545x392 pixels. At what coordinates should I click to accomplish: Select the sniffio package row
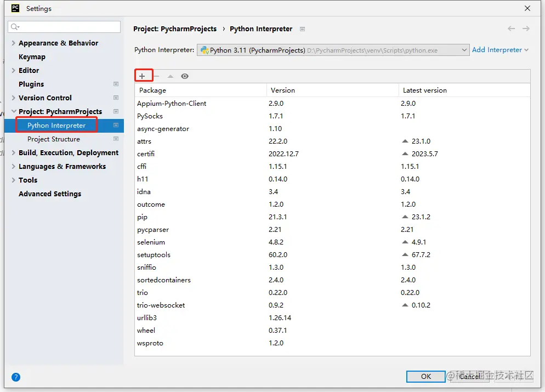click(332, 267)
